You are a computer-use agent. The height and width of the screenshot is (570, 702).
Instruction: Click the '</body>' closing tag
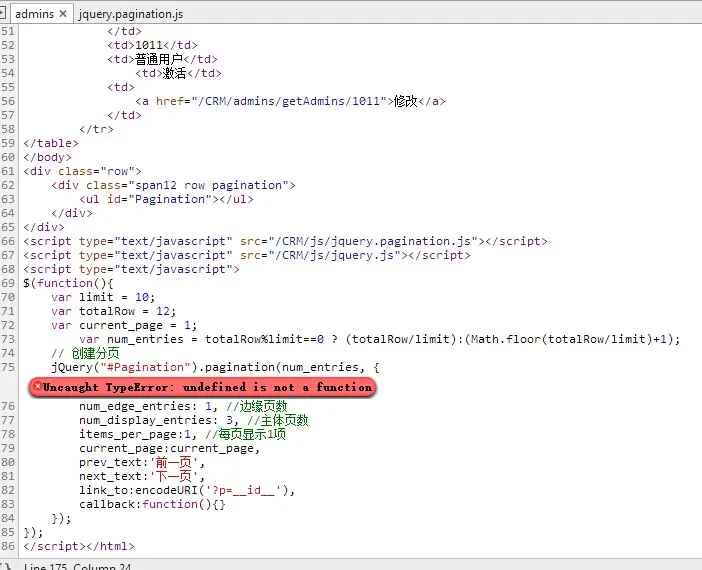pyautogui.click(x=47, y=157)
